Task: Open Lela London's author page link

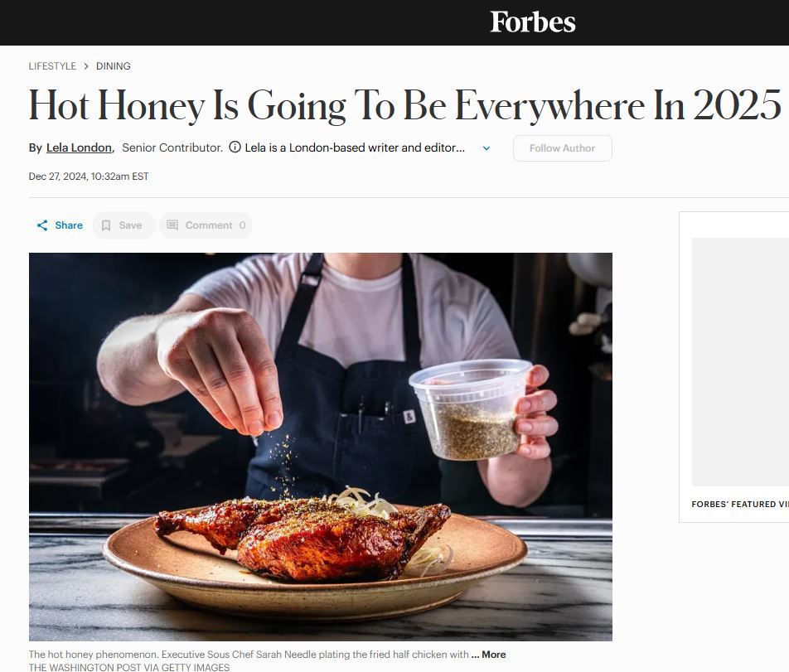Action: (x=79, y=147)
